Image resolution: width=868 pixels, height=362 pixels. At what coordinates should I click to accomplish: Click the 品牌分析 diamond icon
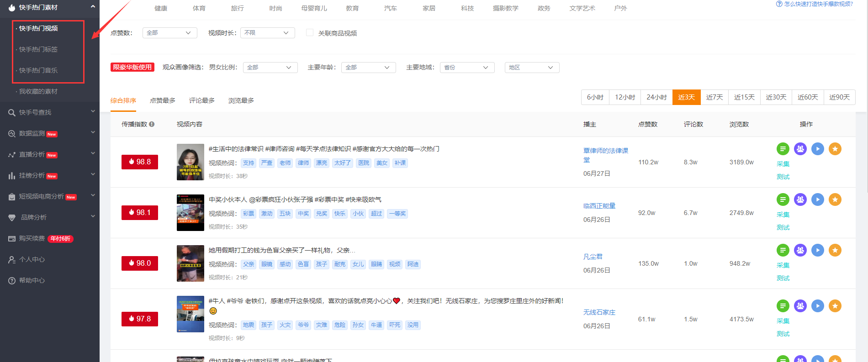tap(12, 218)
